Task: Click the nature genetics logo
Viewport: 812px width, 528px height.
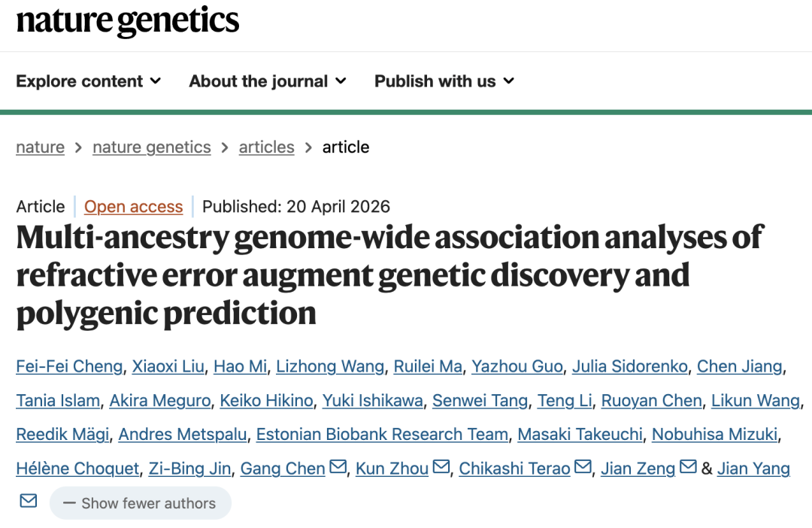Action: tap(127, 21)
